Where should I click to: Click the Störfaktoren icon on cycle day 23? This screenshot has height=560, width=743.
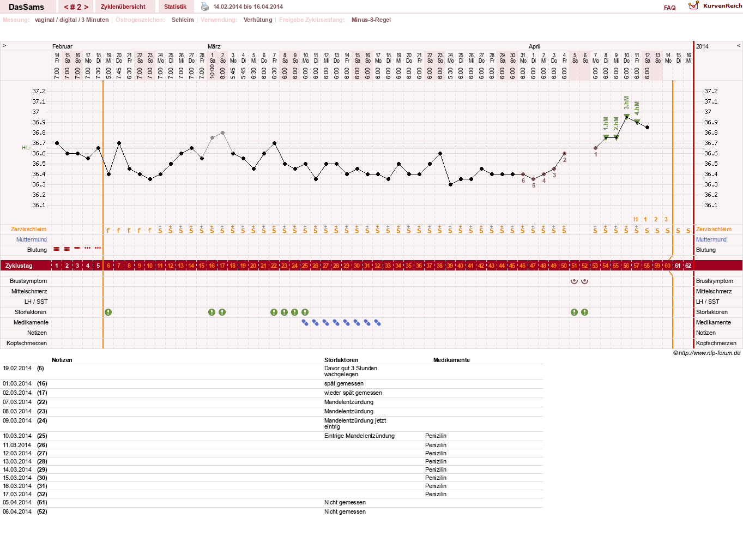[285, 312]
